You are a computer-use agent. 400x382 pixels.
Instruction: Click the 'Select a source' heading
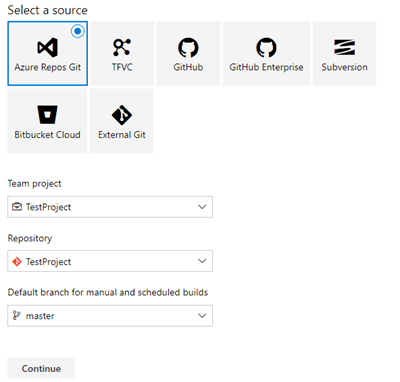47,10
